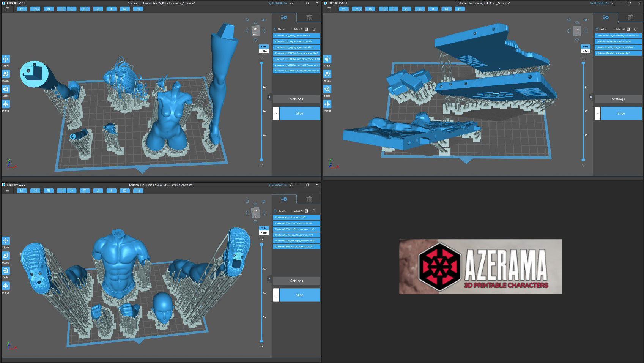Select the Rotate tool in the Tatsumaki window
The image size is (644, 363).
point(6,74)
